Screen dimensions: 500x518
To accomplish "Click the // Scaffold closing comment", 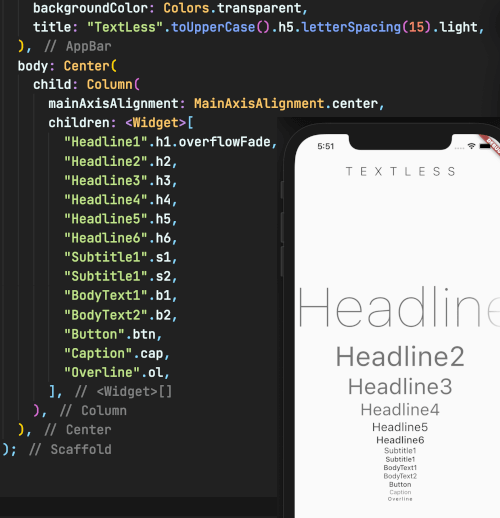I will tap(70, 449).
